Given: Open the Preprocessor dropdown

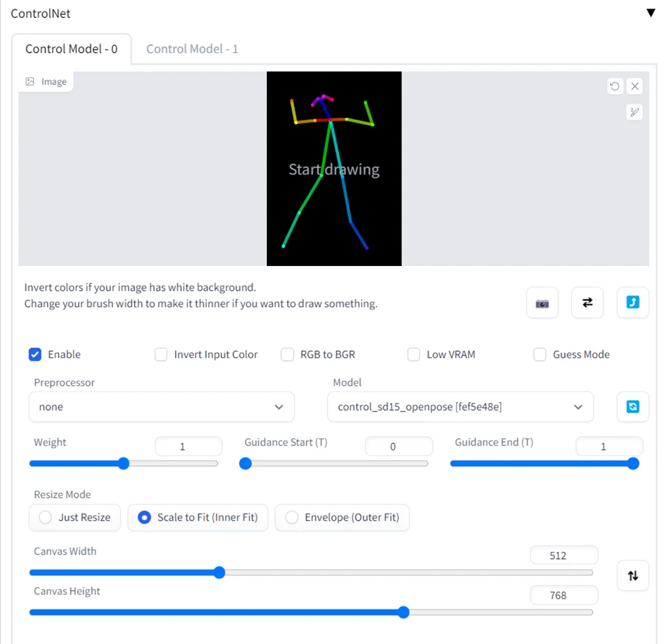Looking at the screenshot, I should (x=162, y=407).
